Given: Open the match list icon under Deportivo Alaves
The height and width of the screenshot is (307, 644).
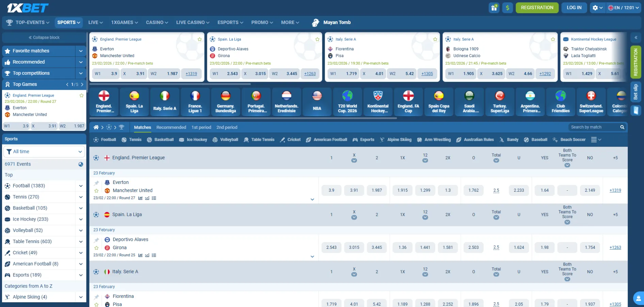Looking at the screenshot, I should 154,255.
